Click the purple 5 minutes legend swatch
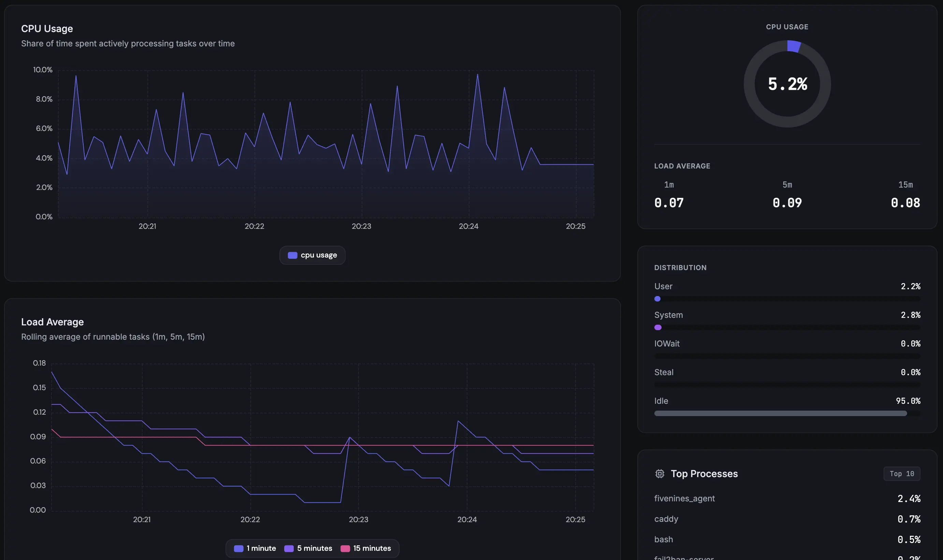Image resolution: width=943 pixels, height=560 pixels. (289, 548)
